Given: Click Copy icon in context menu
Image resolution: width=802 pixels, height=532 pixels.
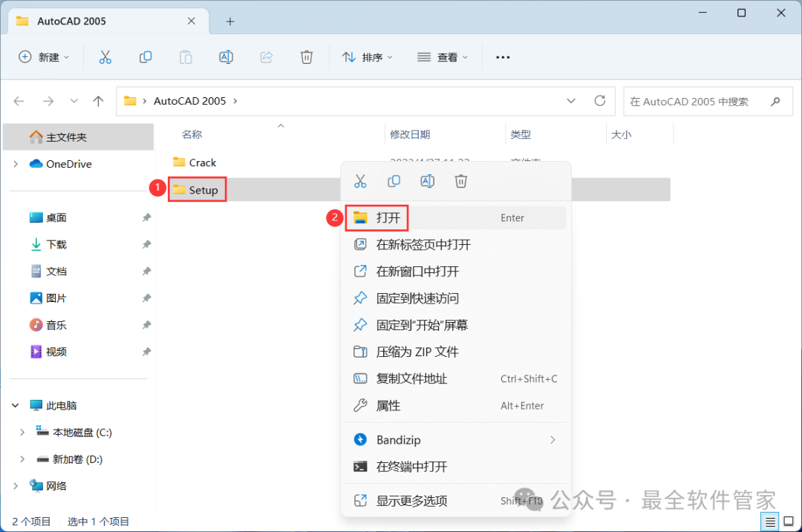Looking at the screenshot, I should coord(394,182).
